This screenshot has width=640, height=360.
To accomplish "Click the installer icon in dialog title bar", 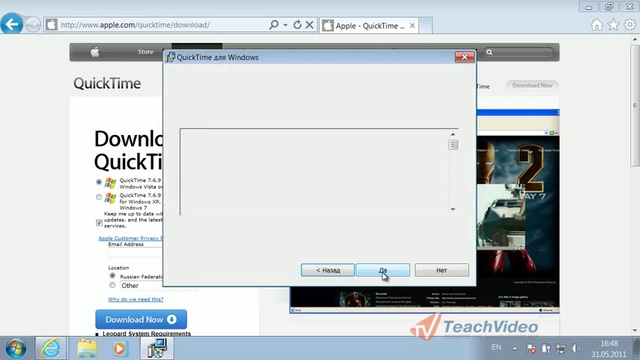I will pyautogui.click(x=170, y=57).
